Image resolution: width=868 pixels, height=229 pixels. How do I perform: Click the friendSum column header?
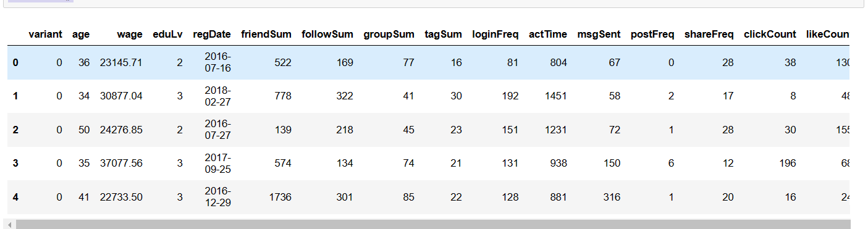(x=266, y=34)
